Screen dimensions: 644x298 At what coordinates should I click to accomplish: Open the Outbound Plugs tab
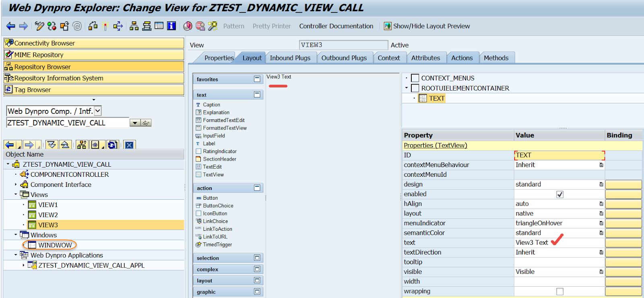[344, 58]
